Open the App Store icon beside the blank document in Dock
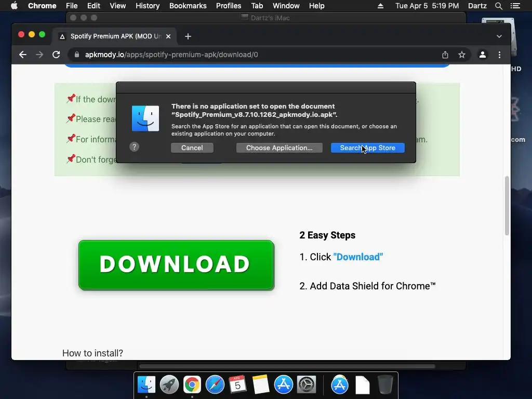 click(340, 385)
